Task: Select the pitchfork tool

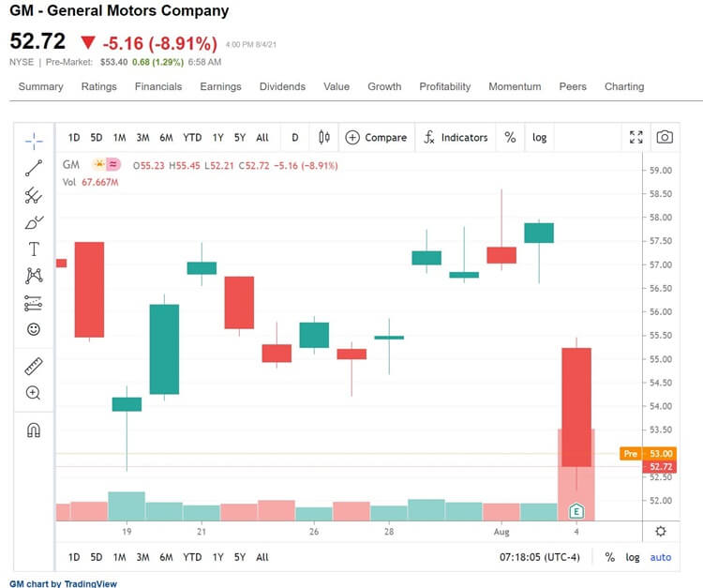Action: pyautogui.click(x=34, y=196)
